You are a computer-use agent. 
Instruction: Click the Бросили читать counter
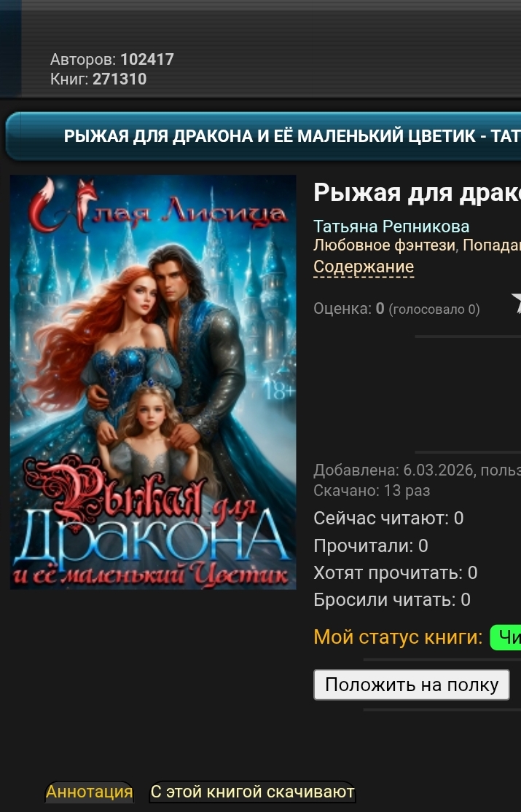(391, 599)
